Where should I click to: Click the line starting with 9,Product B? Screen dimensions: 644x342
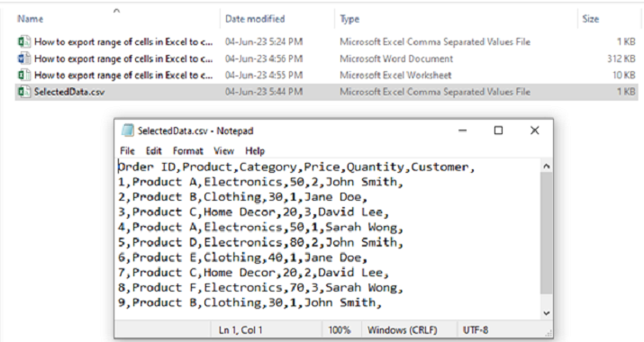point(249,302)
